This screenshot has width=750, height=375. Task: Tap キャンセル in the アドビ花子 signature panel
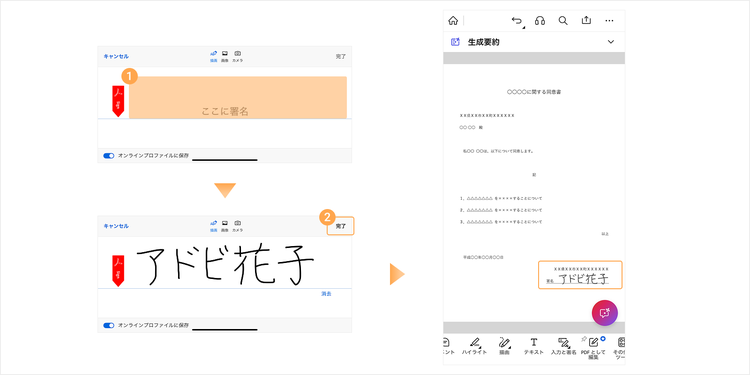[116, 226]
